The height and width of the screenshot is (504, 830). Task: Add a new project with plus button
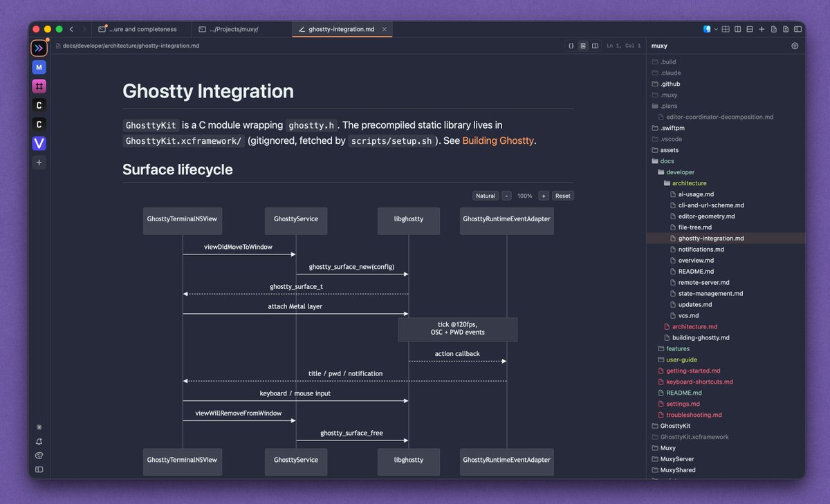coord(39,162)
